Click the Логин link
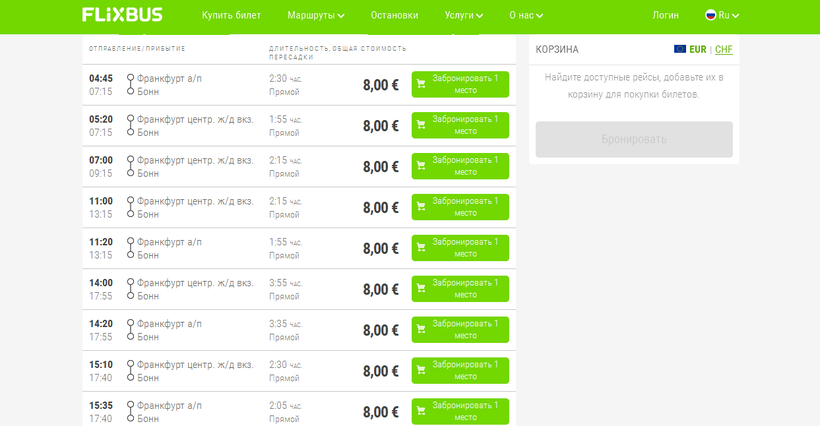 click(665, 15)
